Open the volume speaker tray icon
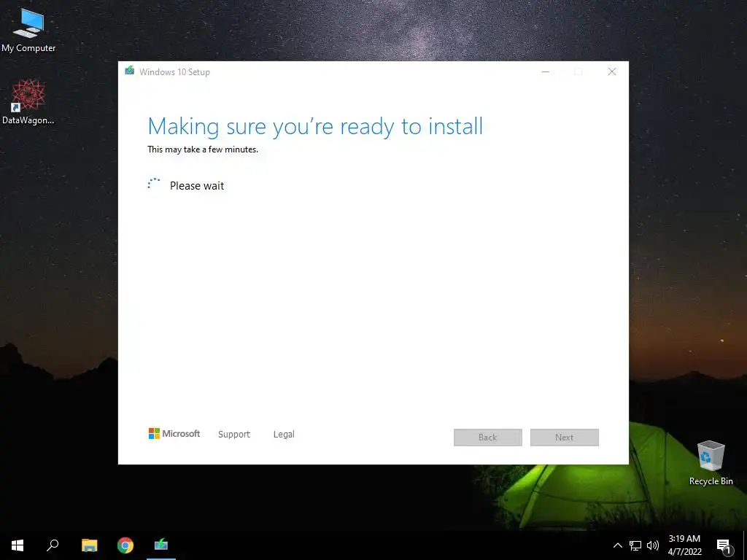747x560 pixels. click(x=653, y=545)
